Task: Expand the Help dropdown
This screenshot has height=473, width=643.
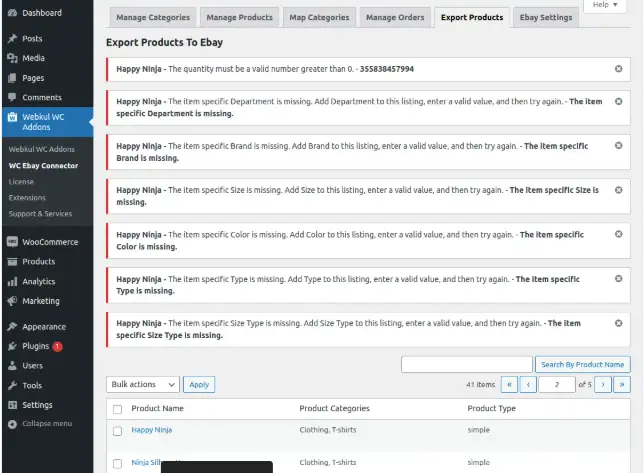Action: point(606,5)
